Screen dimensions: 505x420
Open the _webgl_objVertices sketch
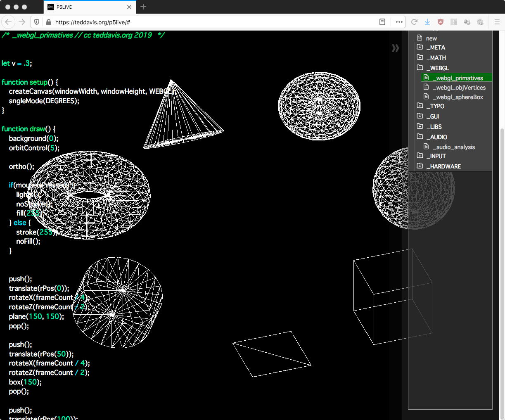click(x=459, y=88)
